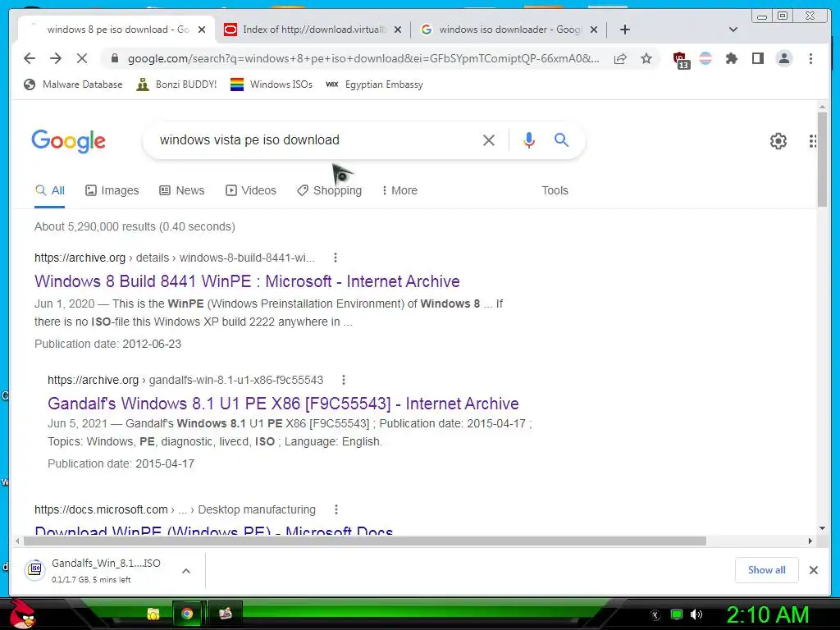
Task: Open the Extensions puzzle menu
Action: pyautogui.click(x=731, y=58)
